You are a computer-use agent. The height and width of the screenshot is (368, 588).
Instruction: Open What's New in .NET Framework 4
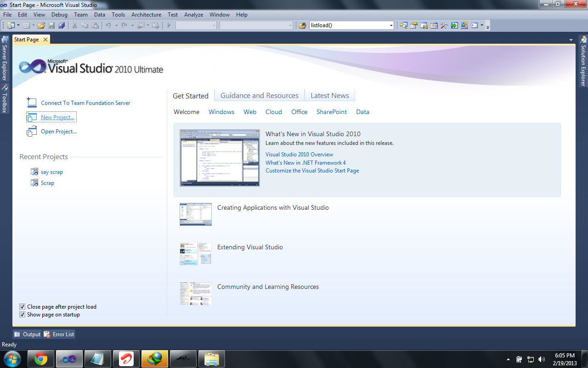[x=305, y=163]
